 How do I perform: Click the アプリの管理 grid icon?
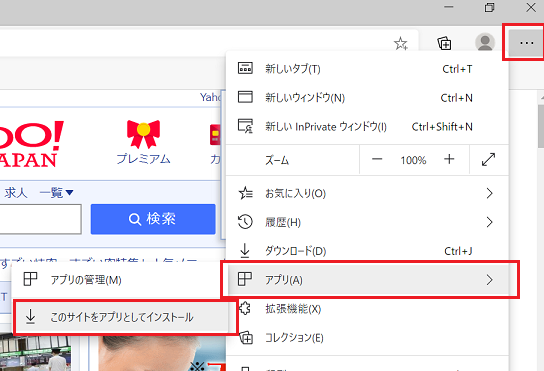click(30, 279)
